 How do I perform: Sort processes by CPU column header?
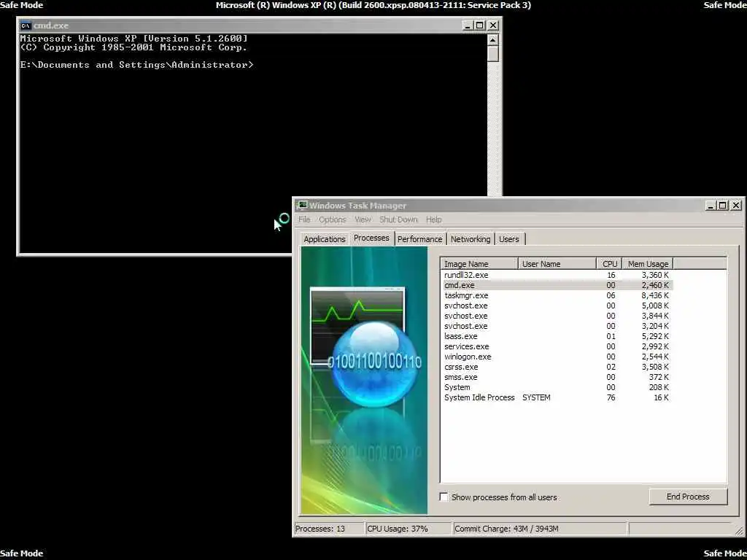click(609, 264)
